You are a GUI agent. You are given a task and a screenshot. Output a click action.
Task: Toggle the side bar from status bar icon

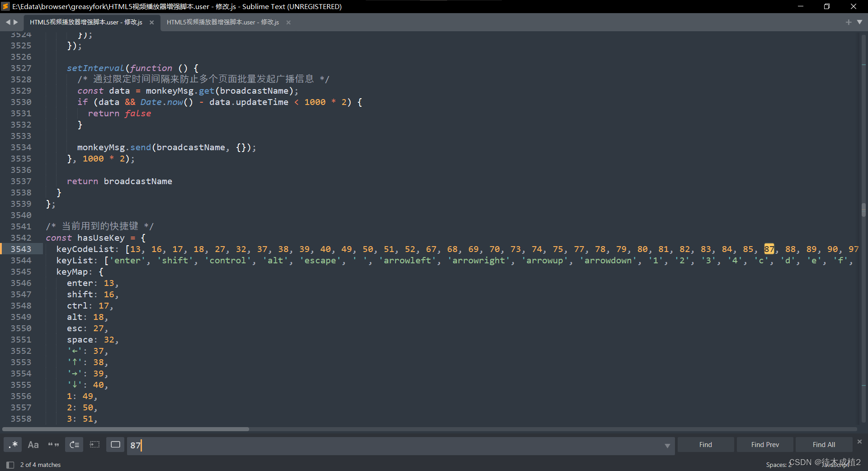10,465
